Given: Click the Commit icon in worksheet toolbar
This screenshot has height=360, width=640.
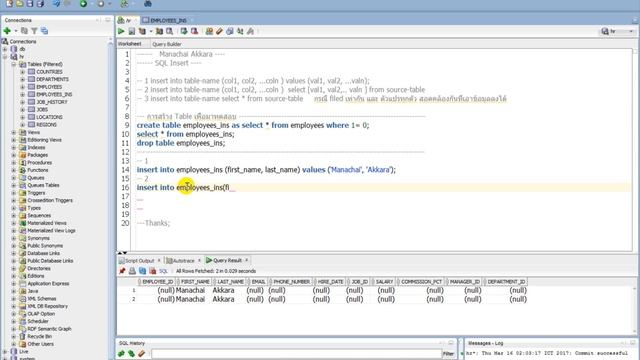Looking at the screenshot, I should [x=184, y=31].
